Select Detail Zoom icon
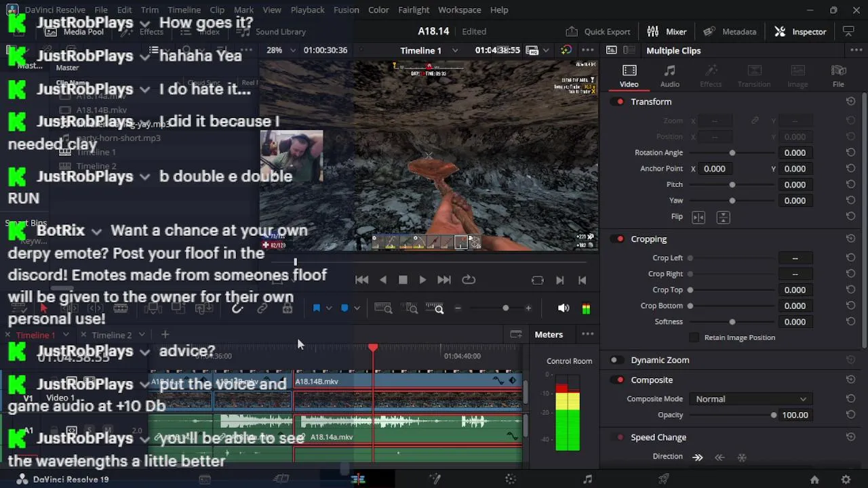868x488 pixels. [410, 308]
